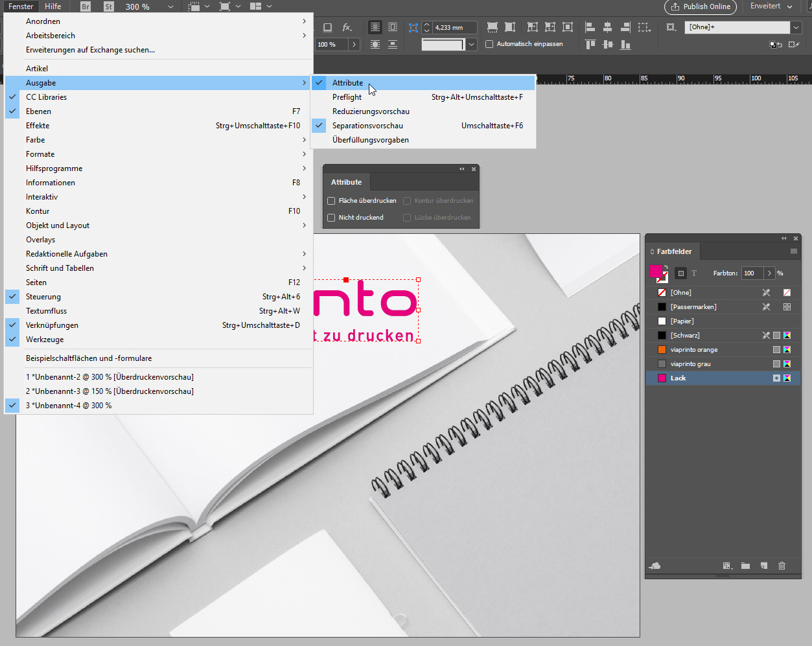Open the Hilfe menu

coord(53,6)
